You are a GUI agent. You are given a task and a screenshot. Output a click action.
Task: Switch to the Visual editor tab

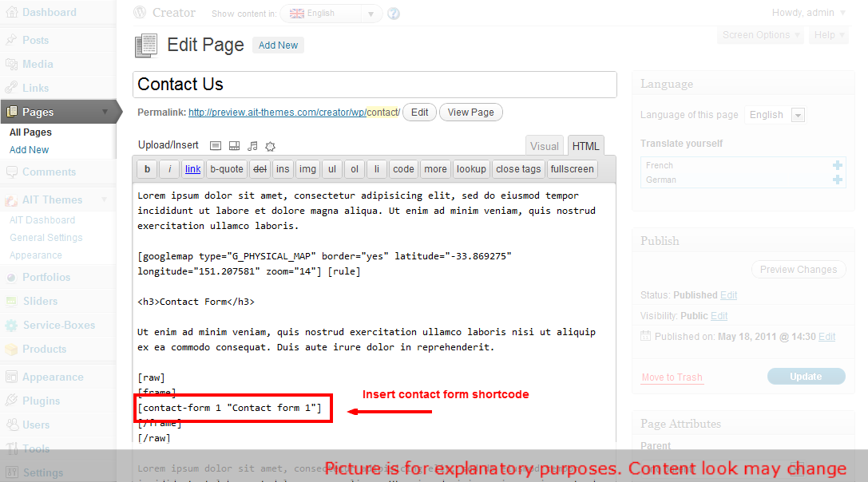[545, 146]
